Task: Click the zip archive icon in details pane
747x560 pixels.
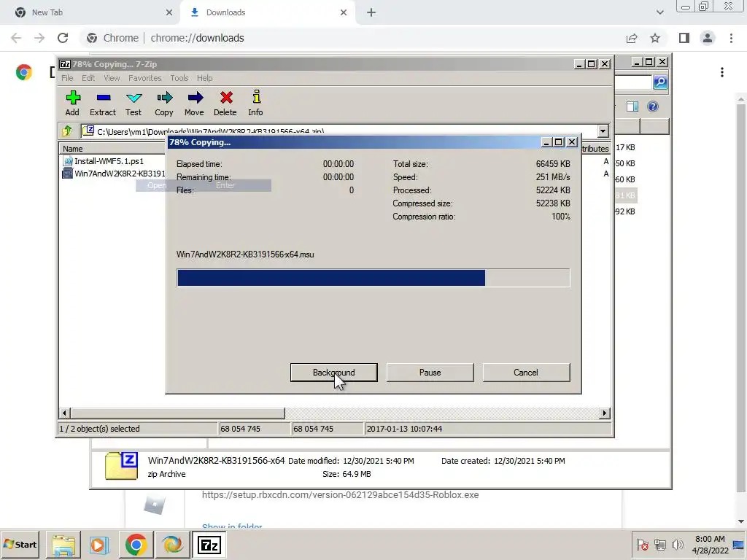Action: click(x=122, y=465)
